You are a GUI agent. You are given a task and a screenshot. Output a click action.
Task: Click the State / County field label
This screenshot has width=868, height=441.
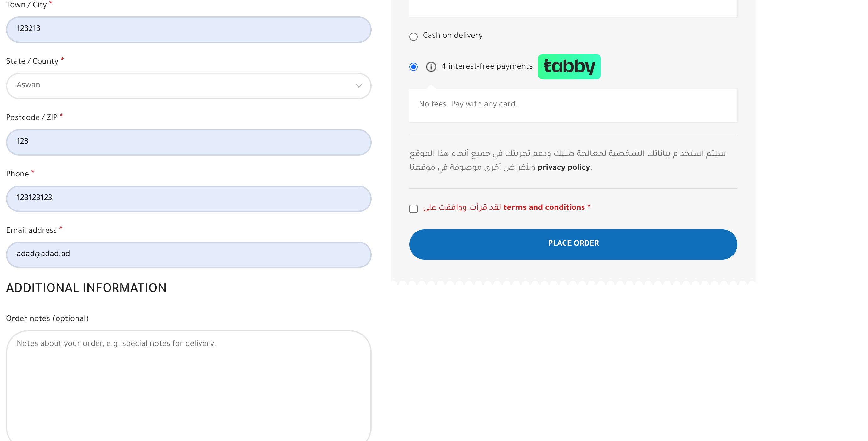coord(32,61)
